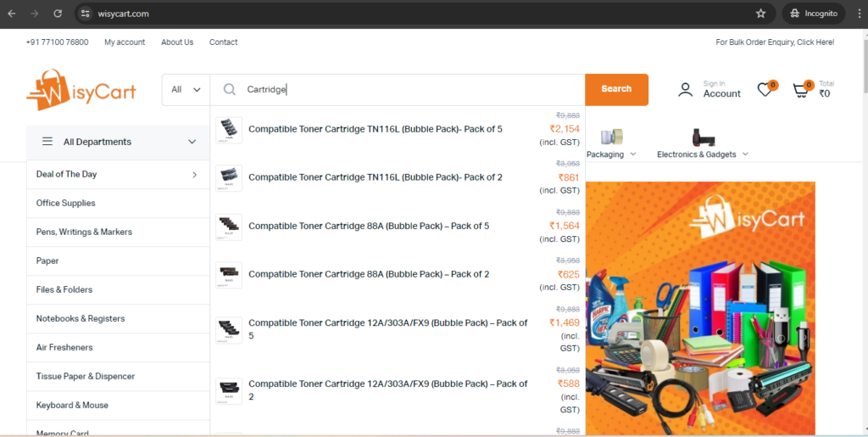Click the ₹588 price
This screenshot has height=437, width=868.
pos(569,384)
